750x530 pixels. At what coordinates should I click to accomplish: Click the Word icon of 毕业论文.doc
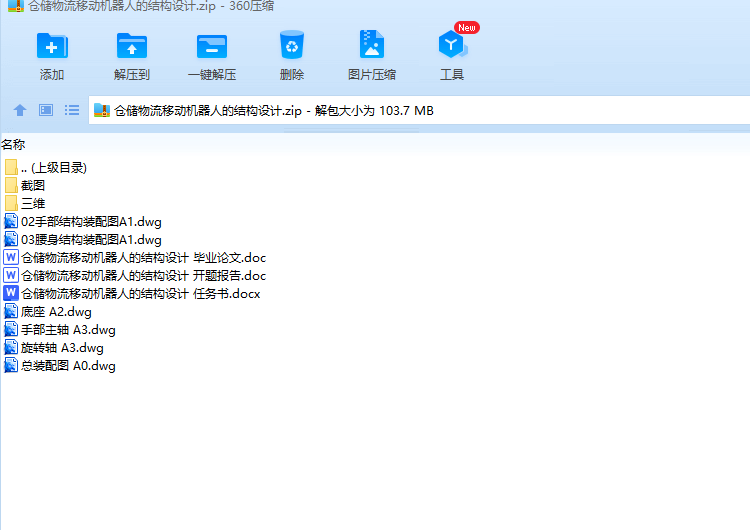tap(11, 257)
